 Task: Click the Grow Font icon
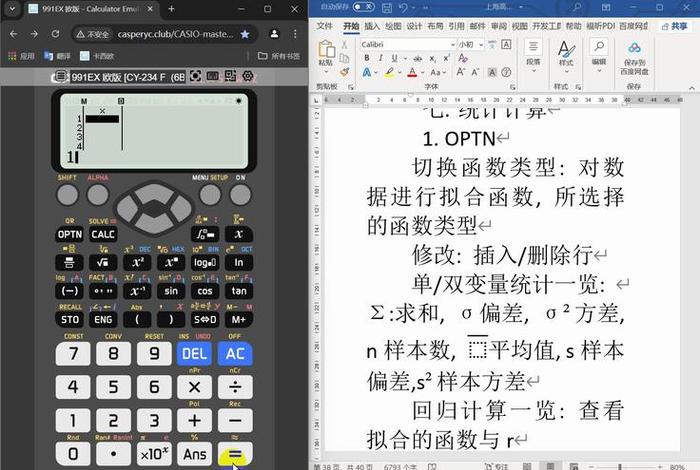(460, 72)
